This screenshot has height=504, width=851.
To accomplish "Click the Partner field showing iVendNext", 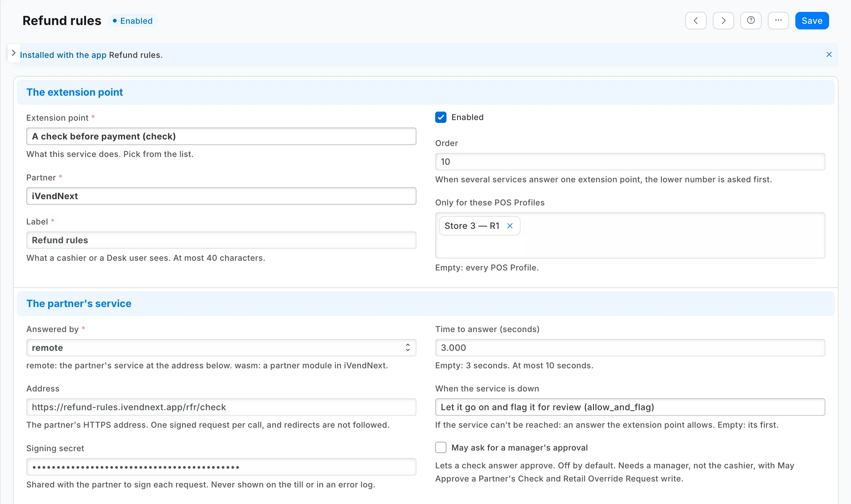I will (x=221, y=196).
